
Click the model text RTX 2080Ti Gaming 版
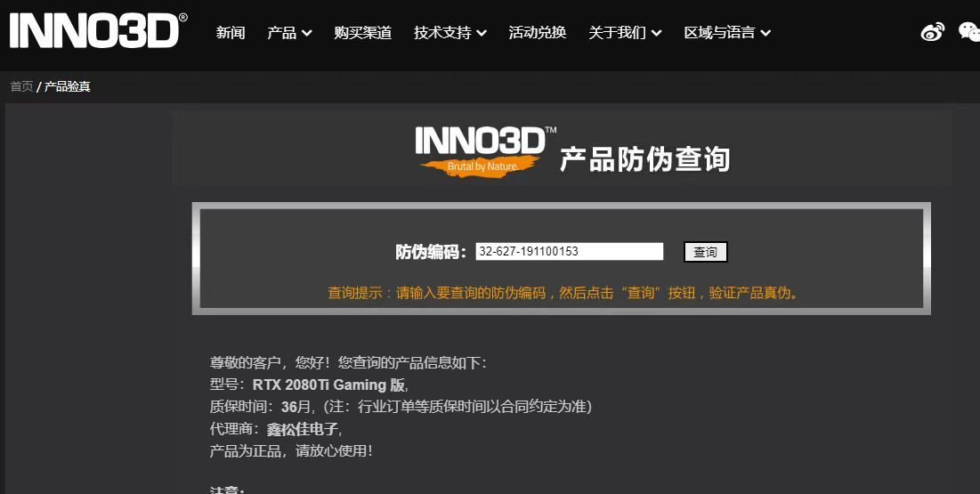pos(329,385)
